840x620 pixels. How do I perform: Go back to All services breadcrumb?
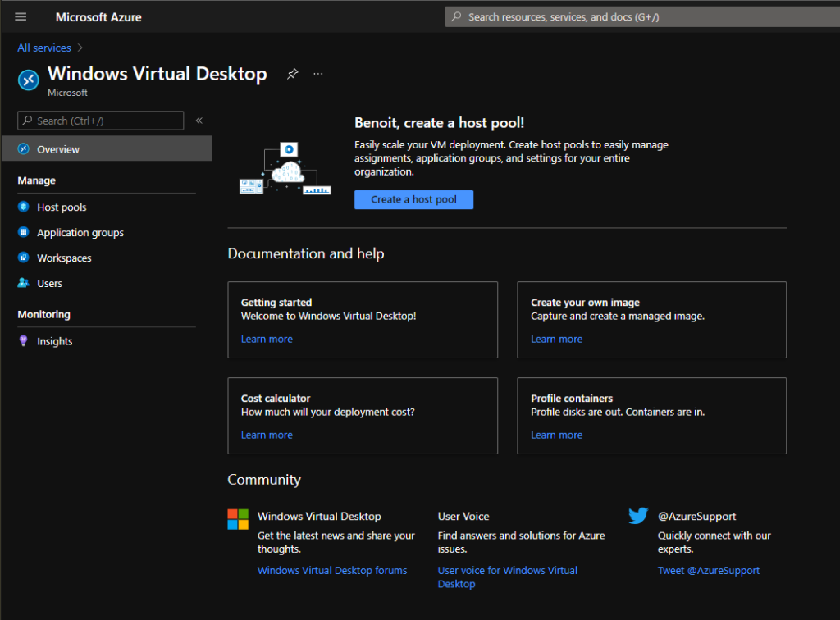pos(44,48)
